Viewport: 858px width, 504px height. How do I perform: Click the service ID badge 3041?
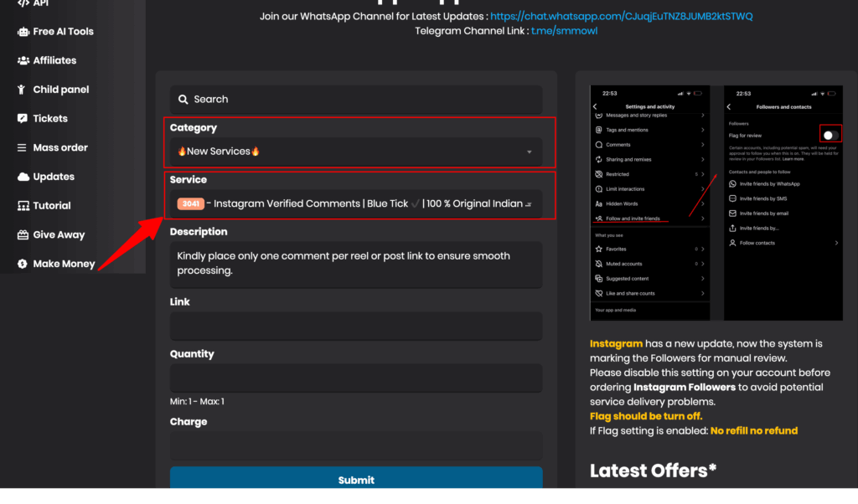point(190,204)
